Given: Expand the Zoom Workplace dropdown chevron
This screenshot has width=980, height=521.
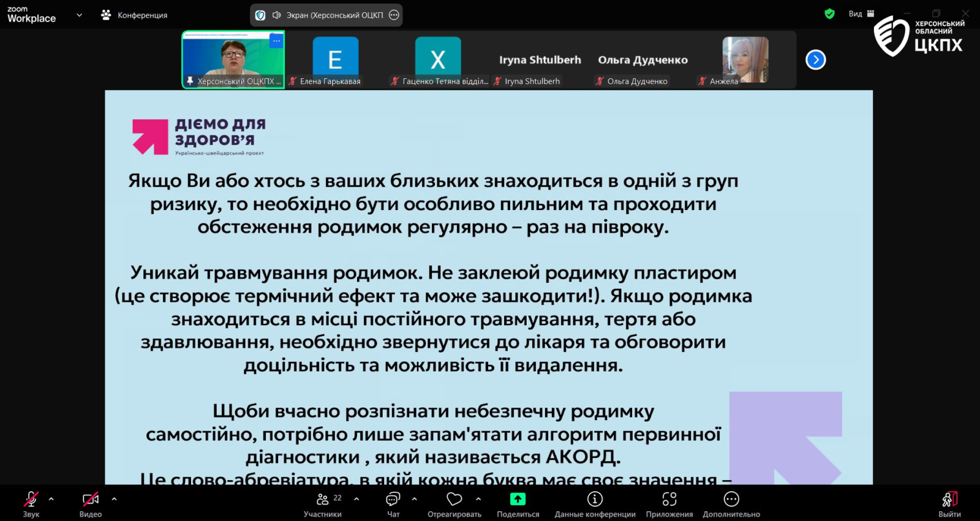Looking at the screenshot, I should click(x=79, y=15).
